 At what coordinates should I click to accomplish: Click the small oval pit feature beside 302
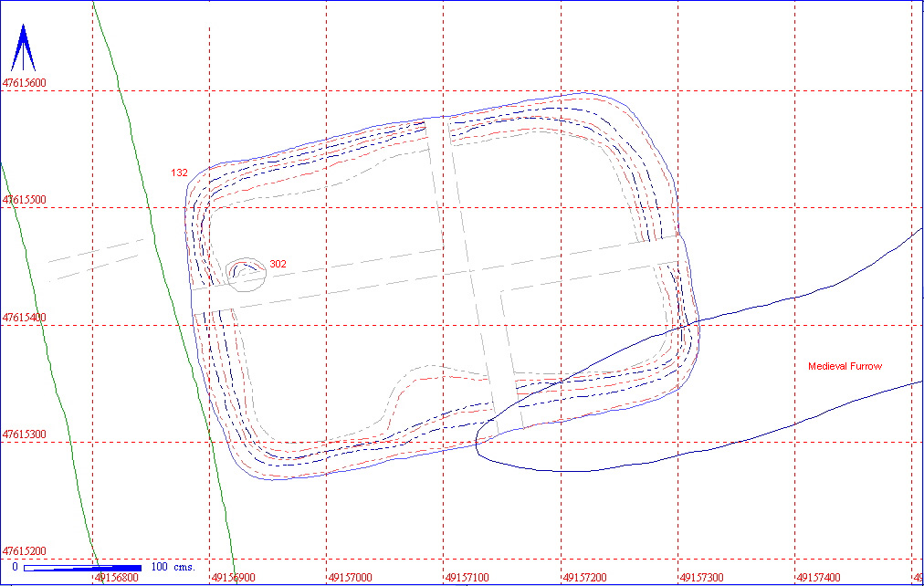coord(247,275)
